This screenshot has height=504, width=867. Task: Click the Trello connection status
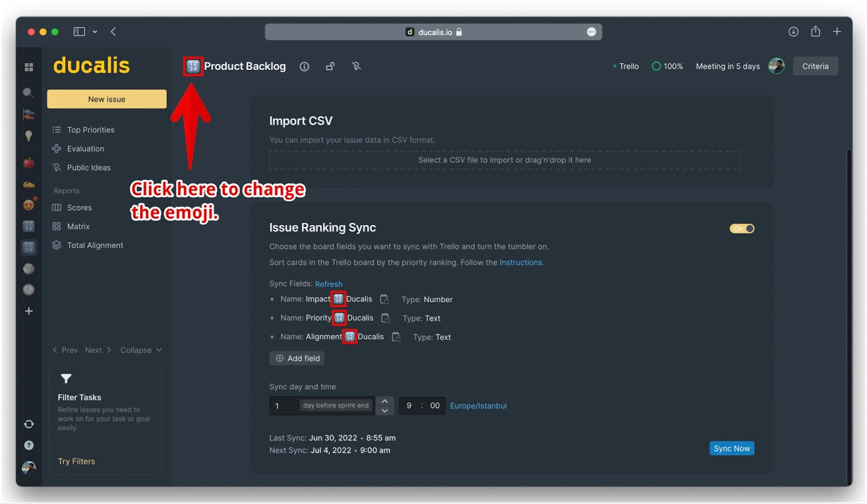pyautogui.click(x=626, y=66)
